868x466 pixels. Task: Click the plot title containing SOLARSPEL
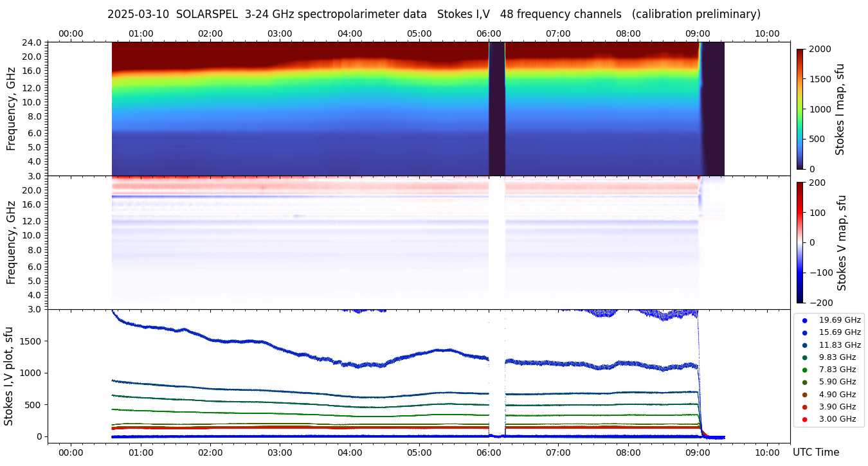tap(433, 14)
